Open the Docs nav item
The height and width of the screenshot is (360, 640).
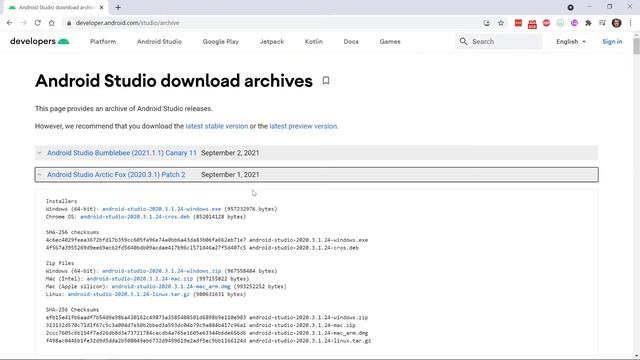coord(351,42)
